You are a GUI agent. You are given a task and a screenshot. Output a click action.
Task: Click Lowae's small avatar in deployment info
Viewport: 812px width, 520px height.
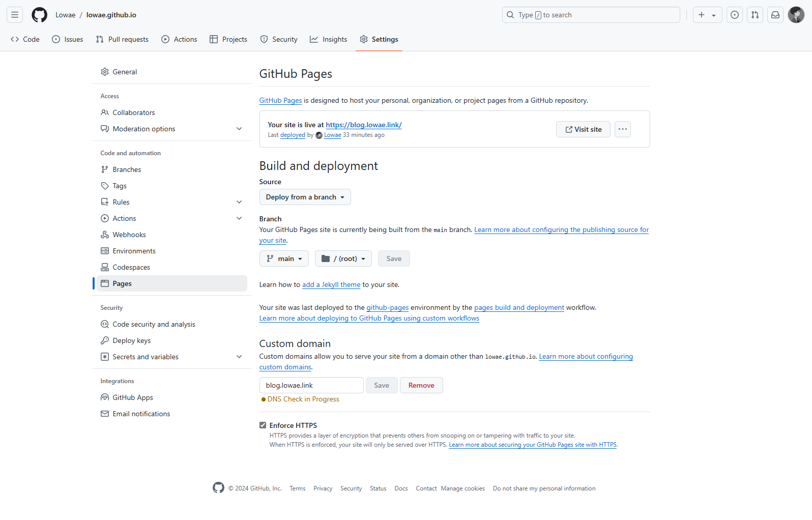click(319, 135)
